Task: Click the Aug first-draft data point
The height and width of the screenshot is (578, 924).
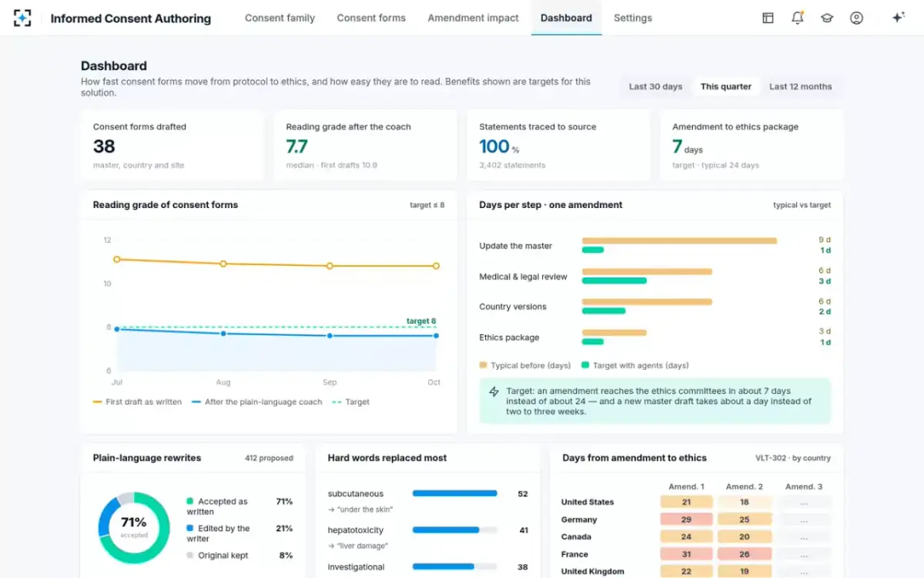Action: coord(223,264)
